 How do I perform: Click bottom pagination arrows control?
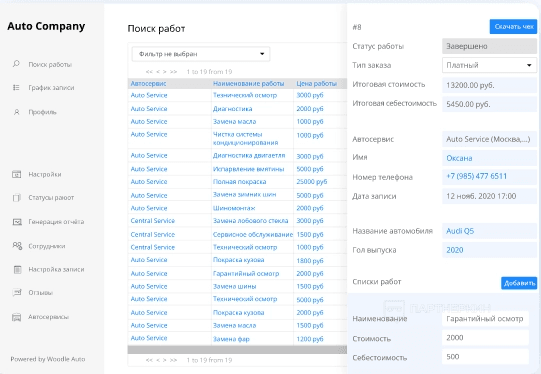[x=161, y=360]
